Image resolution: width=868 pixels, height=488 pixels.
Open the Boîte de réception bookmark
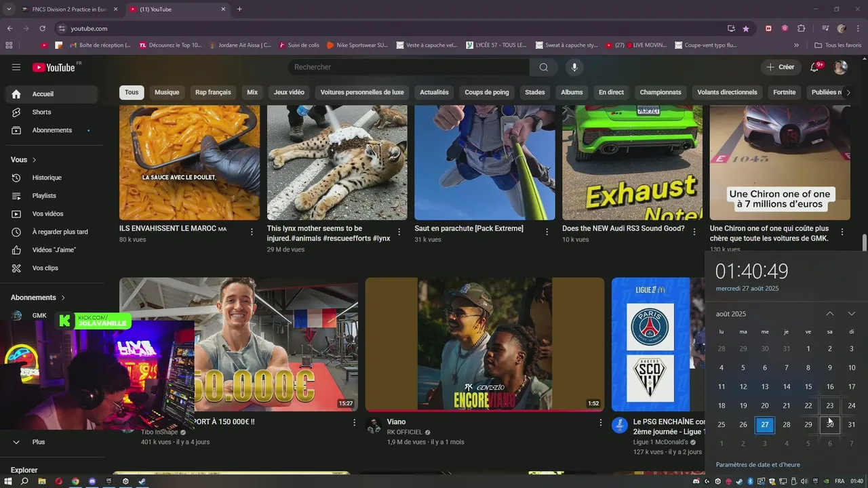click(x=100, y=45)
